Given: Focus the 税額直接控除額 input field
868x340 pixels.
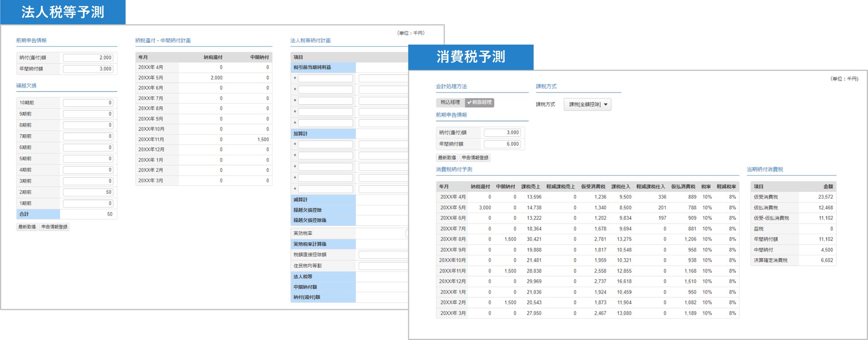Looking at the screenshot, I should pos(383,255).
